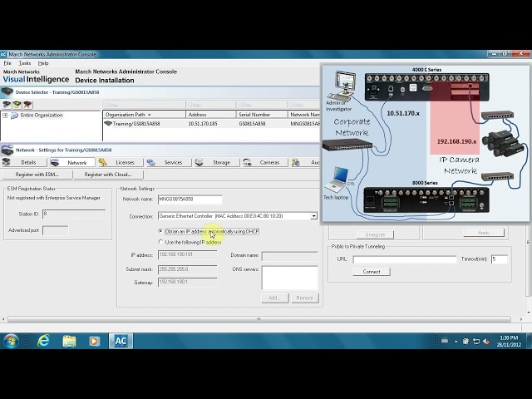Click the Add button under DNS servers
This screenshot has width=532, height=399.
(275, 298)
